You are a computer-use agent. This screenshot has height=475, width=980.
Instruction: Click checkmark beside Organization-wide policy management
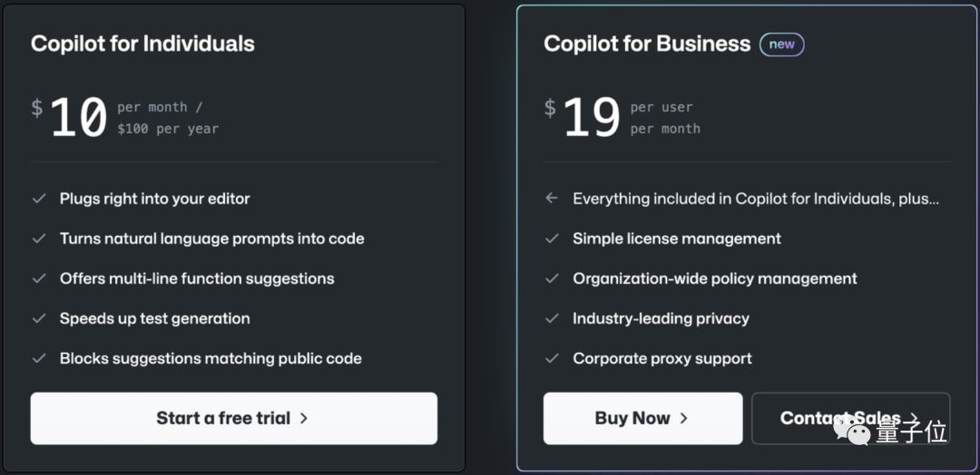[x=552, y=278]
